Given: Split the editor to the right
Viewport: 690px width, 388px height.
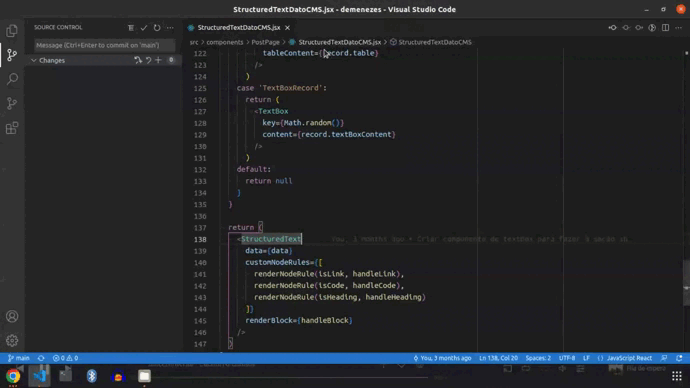Looking at the screenshot, I should (x=665, y=28).
